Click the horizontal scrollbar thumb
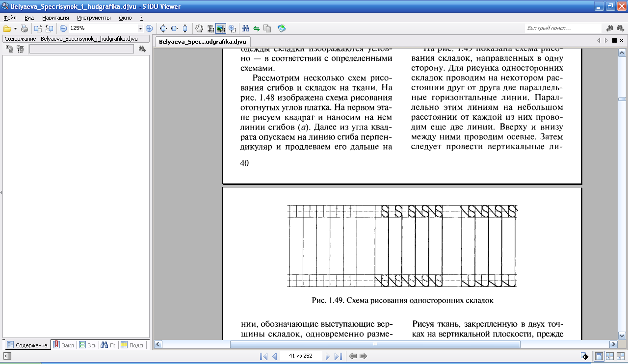 click(375, 344)
